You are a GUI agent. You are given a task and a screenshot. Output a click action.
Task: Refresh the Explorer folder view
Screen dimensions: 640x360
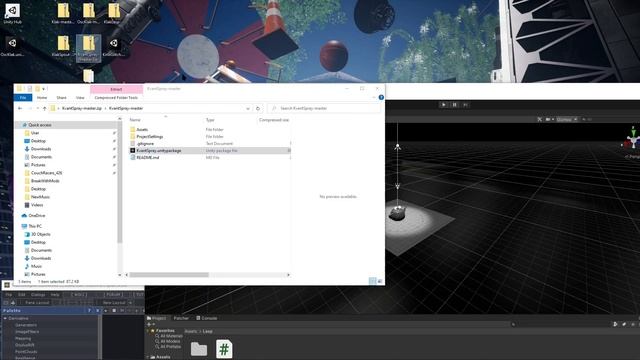pyautogui.click(x=258, y=108)
